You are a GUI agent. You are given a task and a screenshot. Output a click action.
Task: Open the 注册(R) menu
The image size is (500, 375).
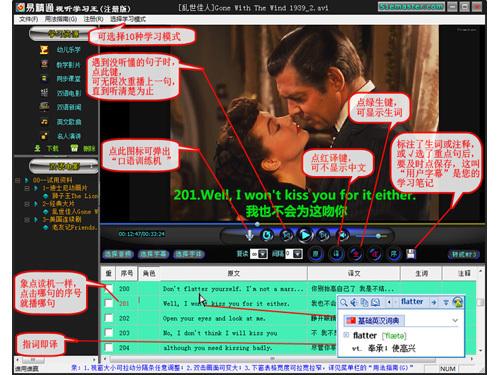coord(93,19)
